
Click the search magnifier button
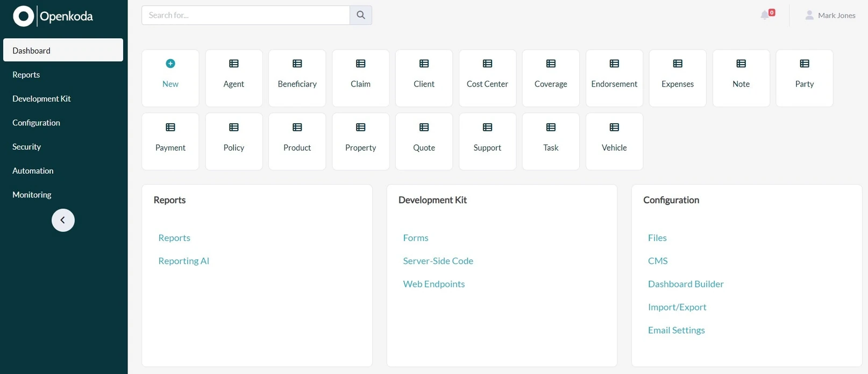point(361,15)
